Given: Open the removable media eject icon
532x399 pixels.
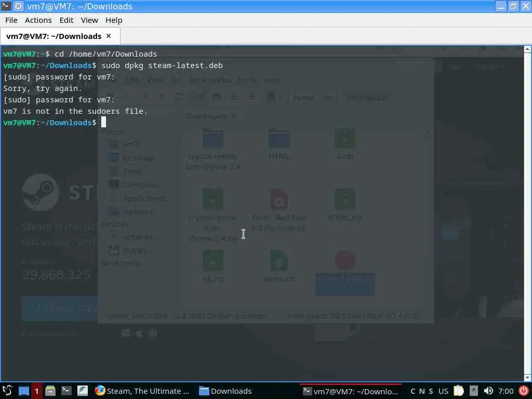Looking at the screenshot, I should 474,391.
